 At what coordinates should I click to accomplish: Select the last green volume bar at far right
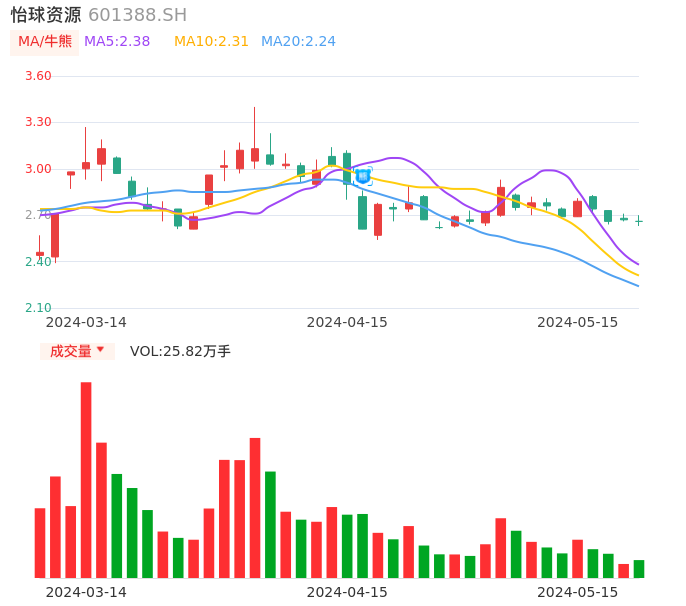[639, 568]
